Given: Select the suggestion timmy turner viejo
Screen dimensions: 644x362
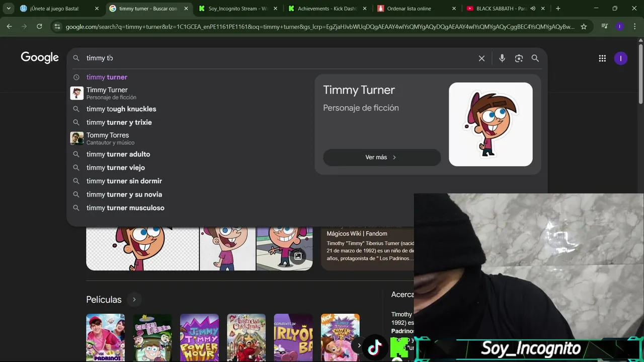Looking at the screenshot, I should pyautogui.click(x=116, y=167).
